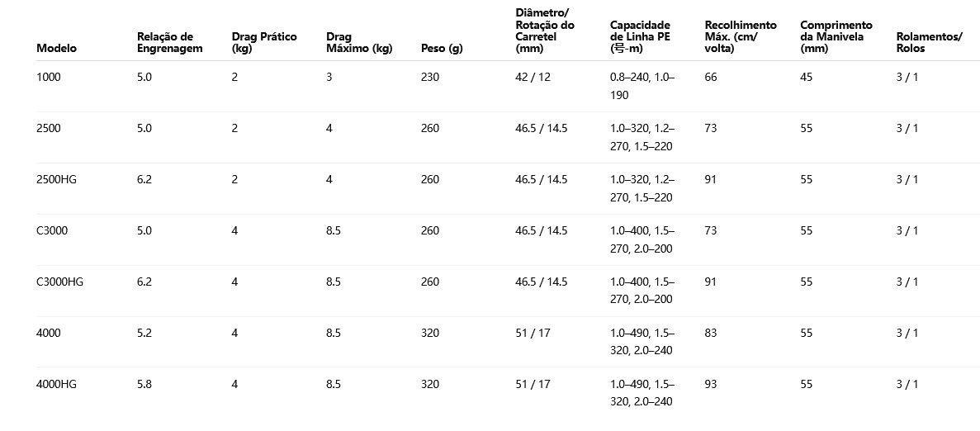980x431 pixels.
Task: Click the Recolhimento Máx. column header
Action: (741, 36)
